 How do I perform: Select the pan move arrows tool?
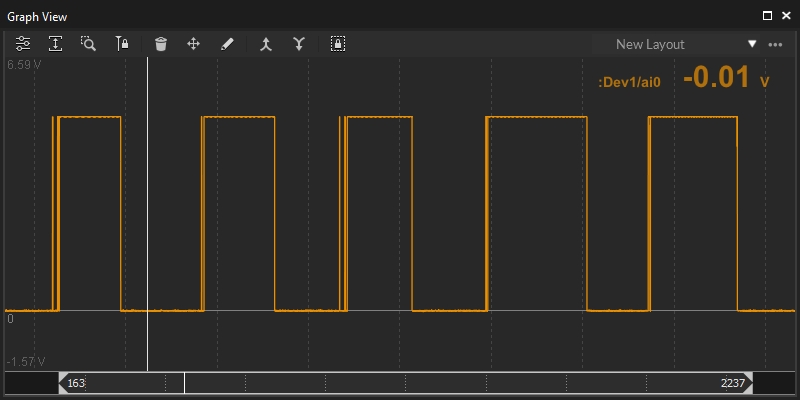click(194, 44)
